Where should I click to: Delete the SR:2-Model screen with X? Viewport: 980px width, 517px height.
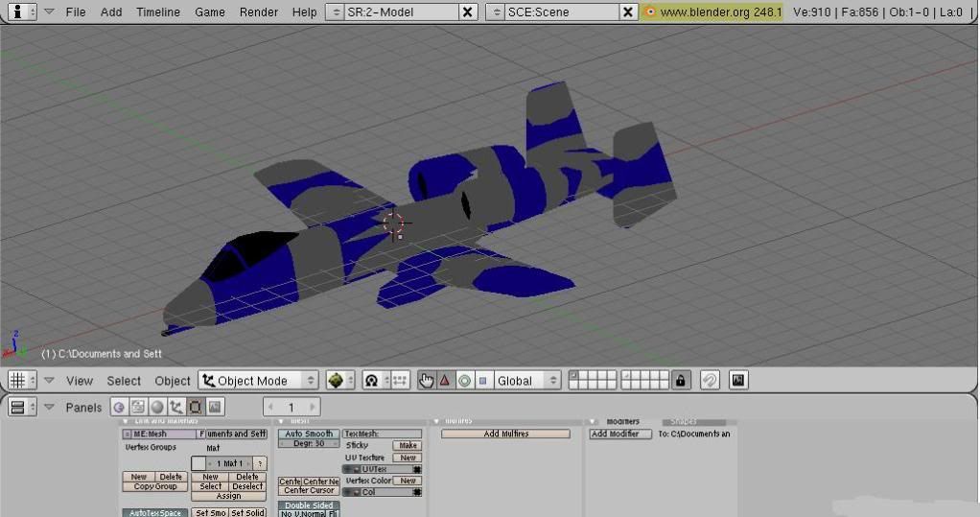[x=468, y=12]
